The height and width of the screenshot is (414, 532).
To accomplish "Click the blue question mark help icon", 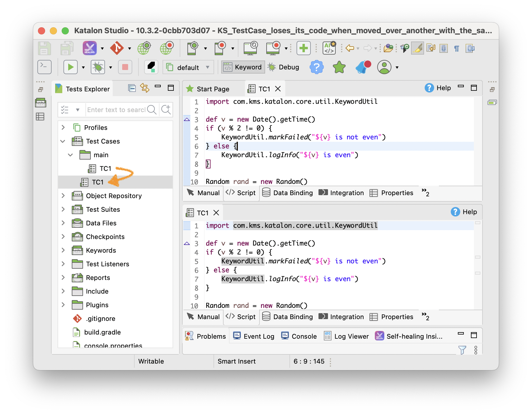I will [316, 67].
